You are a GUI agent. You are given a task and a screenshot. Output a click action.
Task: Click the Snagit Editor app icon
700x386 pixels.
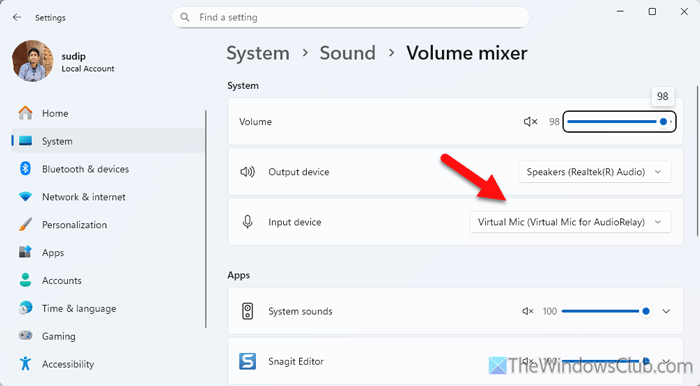click(x=247, y=361)
